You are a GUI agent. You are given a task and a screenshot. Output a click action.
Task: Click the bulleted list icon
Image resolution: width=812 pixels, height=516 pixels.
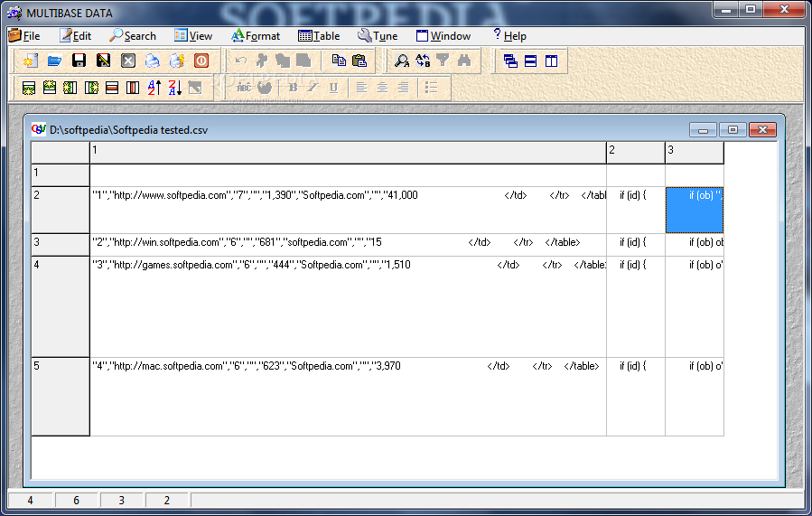tap(432, 88)
